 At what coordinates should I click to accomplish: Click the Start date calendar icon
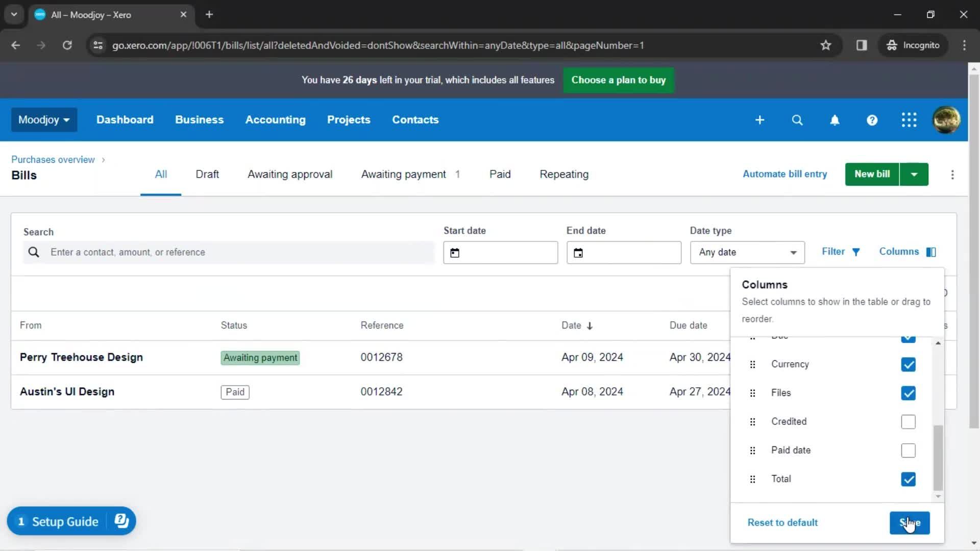click(x=455, y=253)
